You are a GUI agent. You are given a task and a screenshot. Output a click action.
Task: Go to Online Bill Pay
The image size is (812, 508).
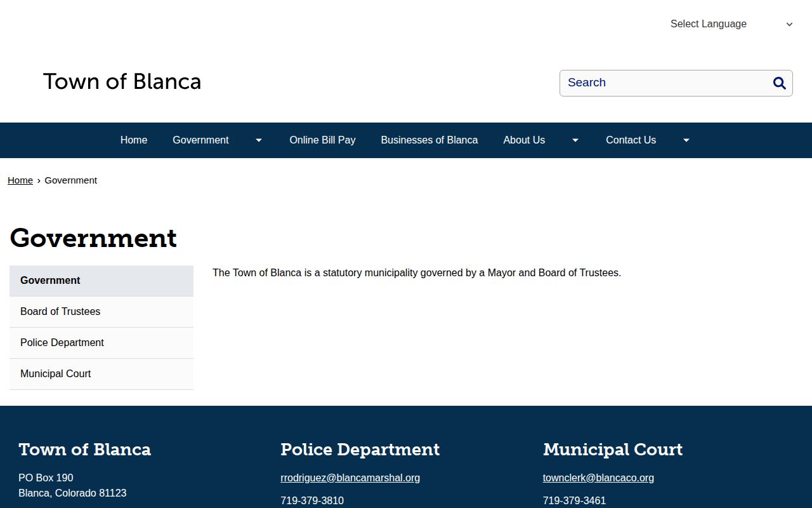click(322, 140)
